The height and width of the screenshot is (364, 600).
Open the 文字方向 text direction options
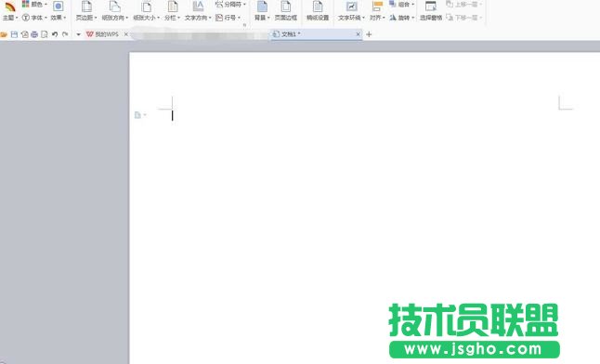coord(198,11)
